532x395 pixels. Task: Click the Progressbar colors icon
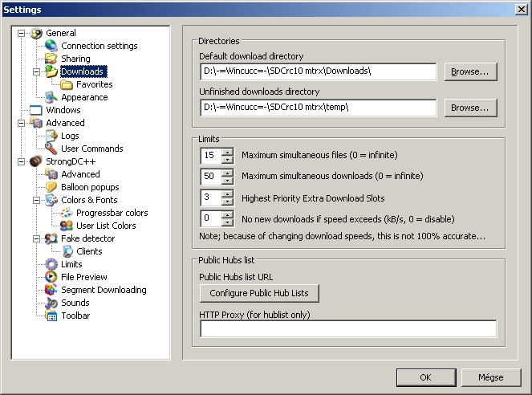coord(67,213)
